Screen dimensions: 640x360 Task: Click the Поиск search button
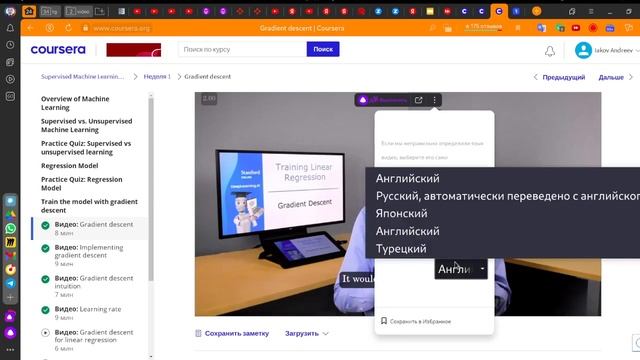tap(323, 49)
